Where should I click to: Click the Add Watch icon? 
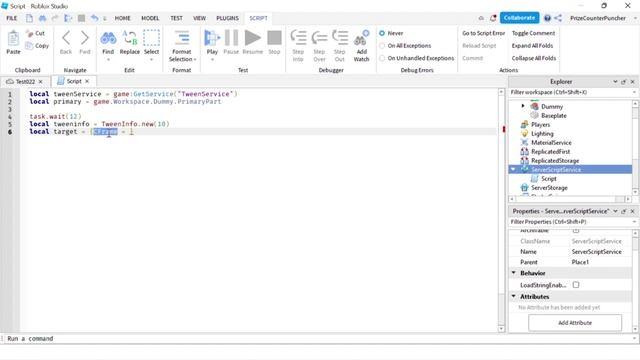(362, 38)
